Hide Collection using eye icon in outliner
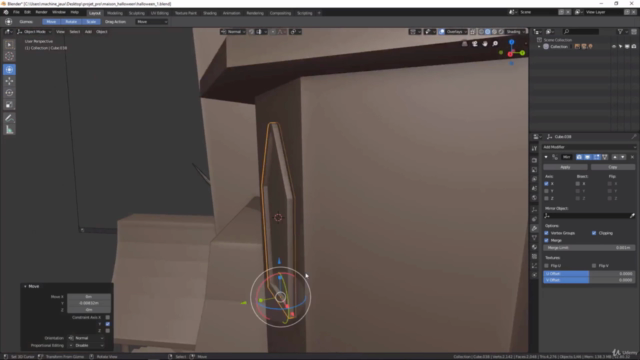640x360 pixels. [614, 47]
